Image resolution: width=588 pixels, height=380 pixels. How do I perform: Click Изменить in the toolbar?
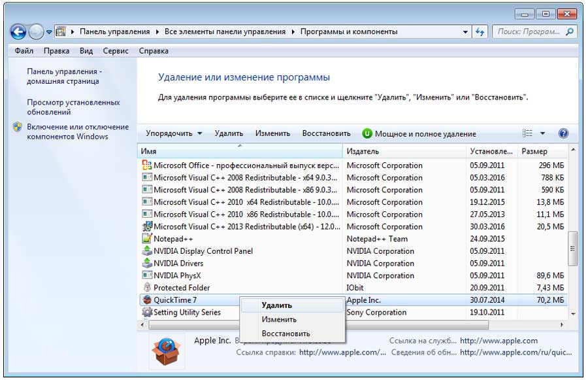pos(272,133)
